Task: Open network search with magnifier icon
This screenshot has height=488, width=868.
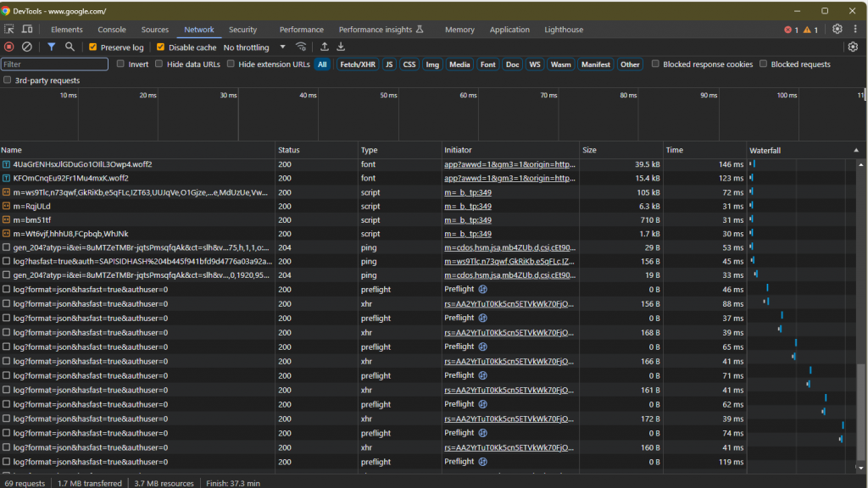Action: (70, 47)
